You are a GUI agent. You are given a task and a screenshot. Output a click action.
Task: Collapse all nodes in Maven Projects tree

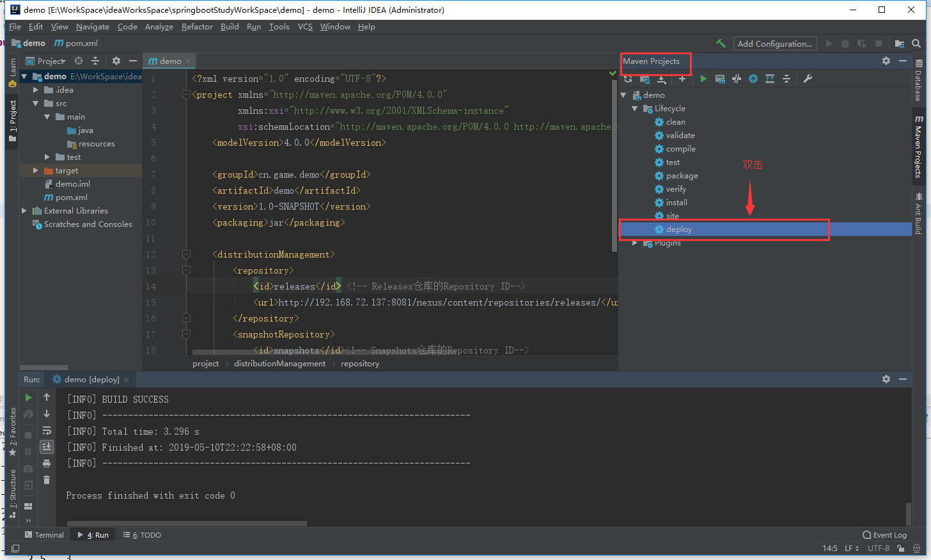pyautogui.click(x=786, y=79)
